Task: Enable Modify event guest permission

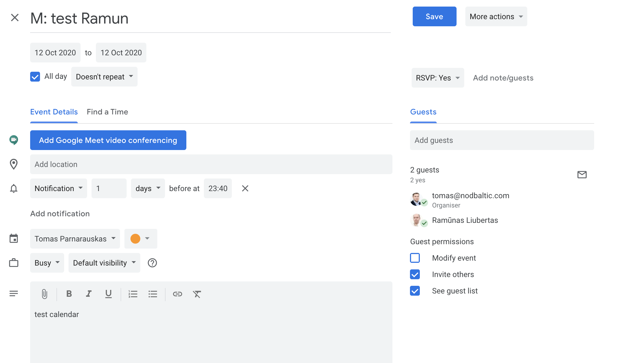Action: coord(415,258)
